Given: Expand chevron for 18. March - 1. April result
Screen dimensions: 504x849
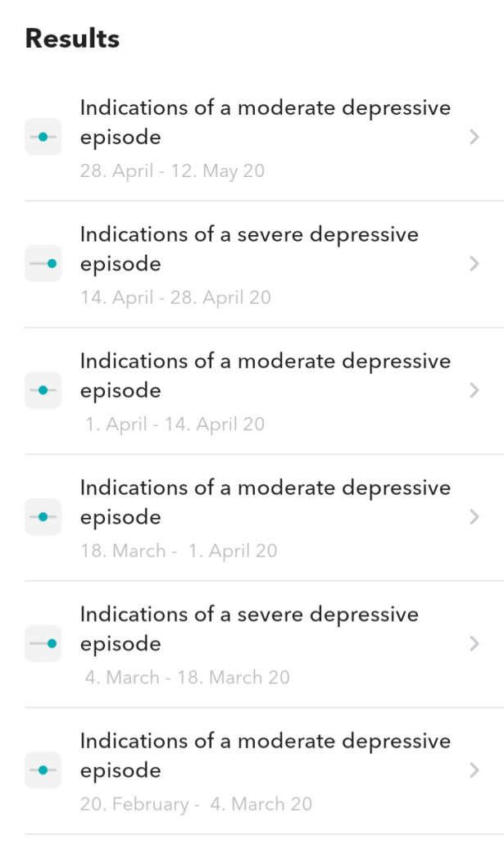Looking at the screenshot, I should point(474,517).
